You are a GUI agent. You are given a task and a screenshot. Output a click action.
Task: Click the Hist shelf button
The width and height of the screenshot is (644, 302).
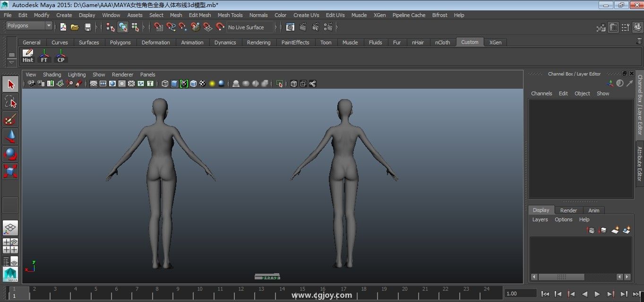pyautogui.click(x=28, y=56)
